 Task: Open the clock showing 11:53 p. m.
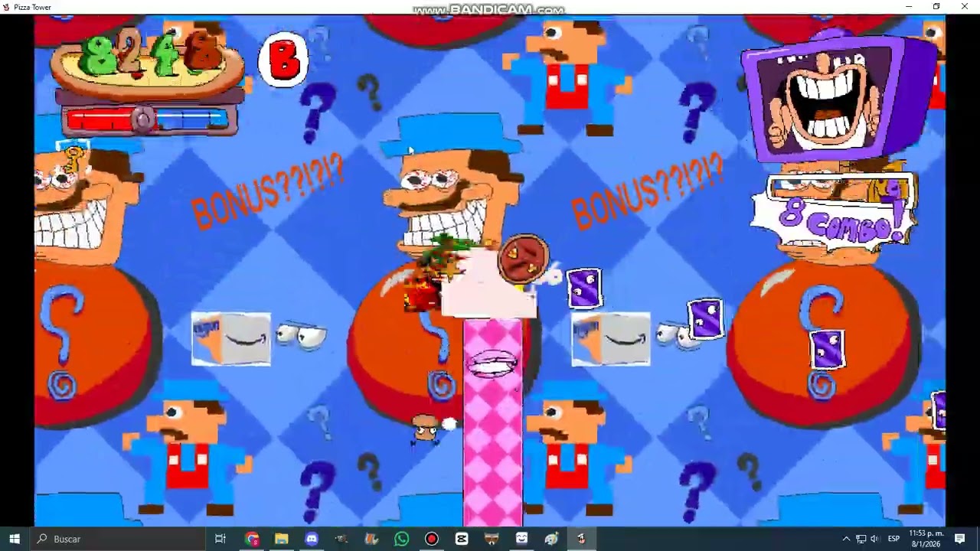[926, 539]
